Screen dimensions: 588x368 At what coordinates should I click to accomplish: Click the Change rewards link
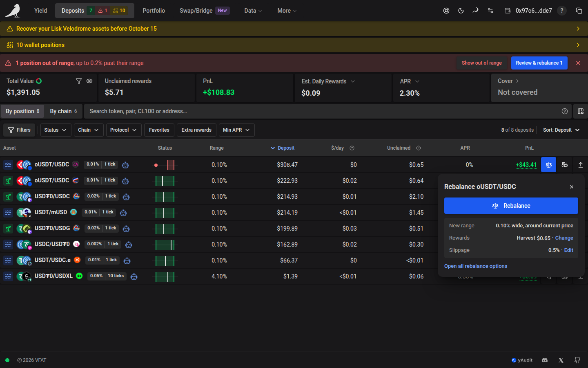(x=564, y=238)
